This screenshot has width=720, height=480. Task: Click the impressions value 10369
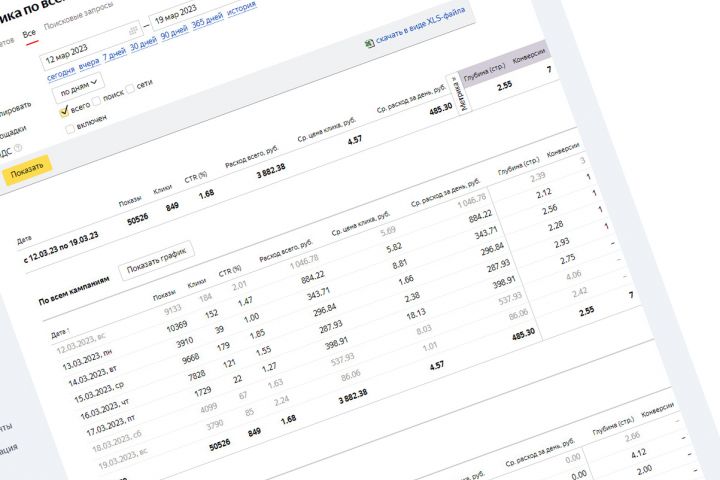coord(177,327)
